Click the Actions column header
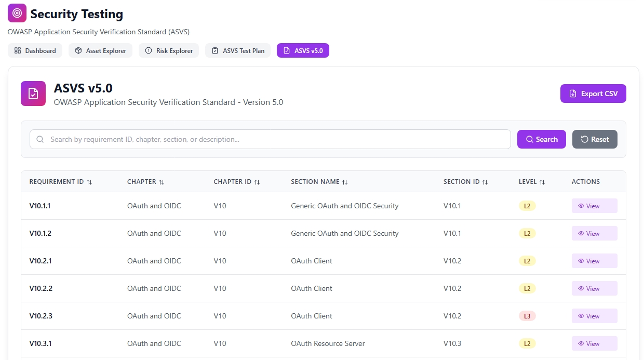 point(586,182)
